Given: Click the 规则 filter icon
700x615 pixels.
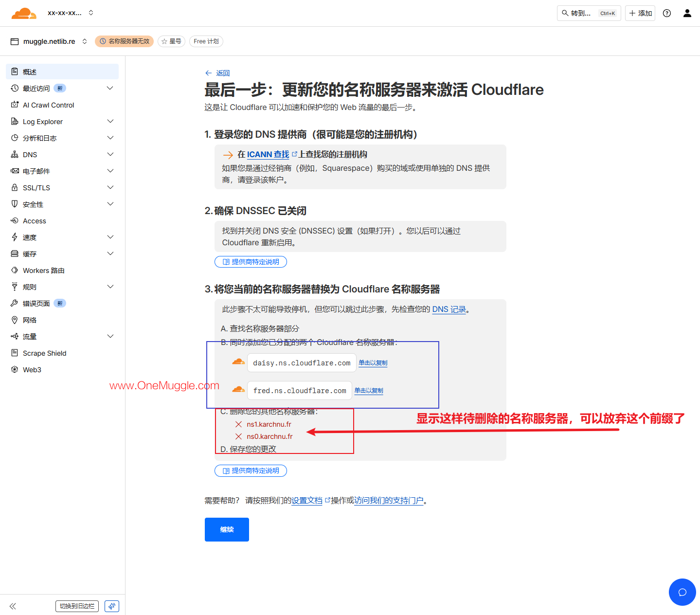Looking at the screenshot, I should [x=15, y=287].
